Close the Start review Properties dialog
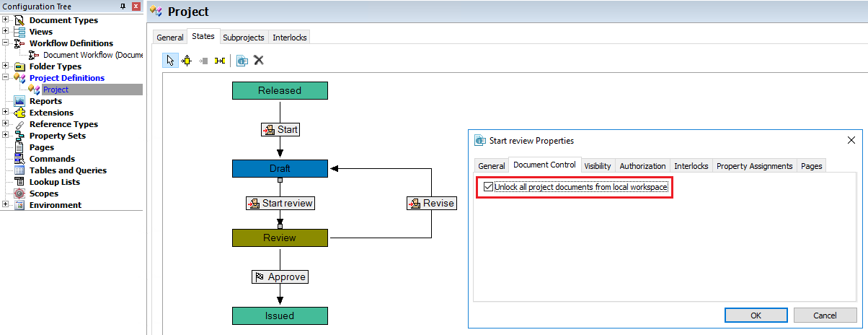This screenshot has width=868, height=335. pyautogui.click(x=851, y=140)
